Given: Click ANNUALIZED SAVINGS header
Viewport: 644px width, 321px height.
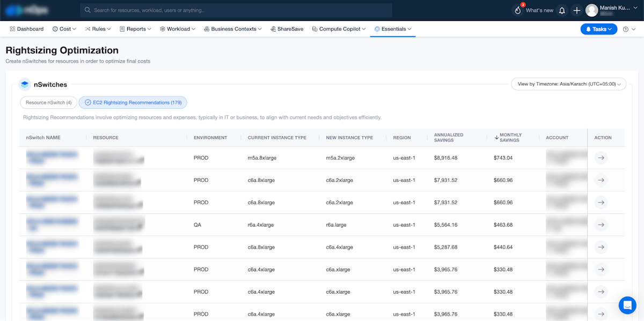Looking at the screenshot, I should click(x=449, y=138).
